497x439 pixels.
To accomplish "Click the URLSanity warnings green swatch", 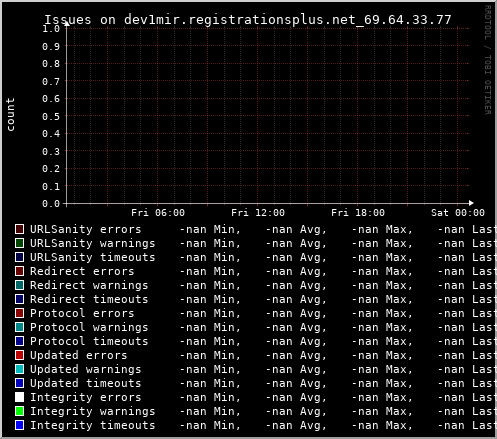I will tap(19, 243).
